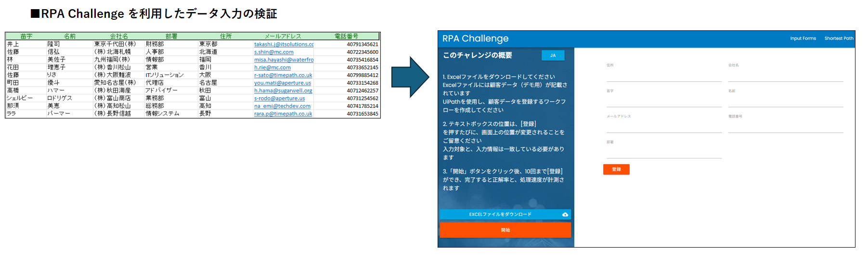Select phone number cell 40791345621
The height and width of the screenshot is (263, 868).
pos(347,44)
